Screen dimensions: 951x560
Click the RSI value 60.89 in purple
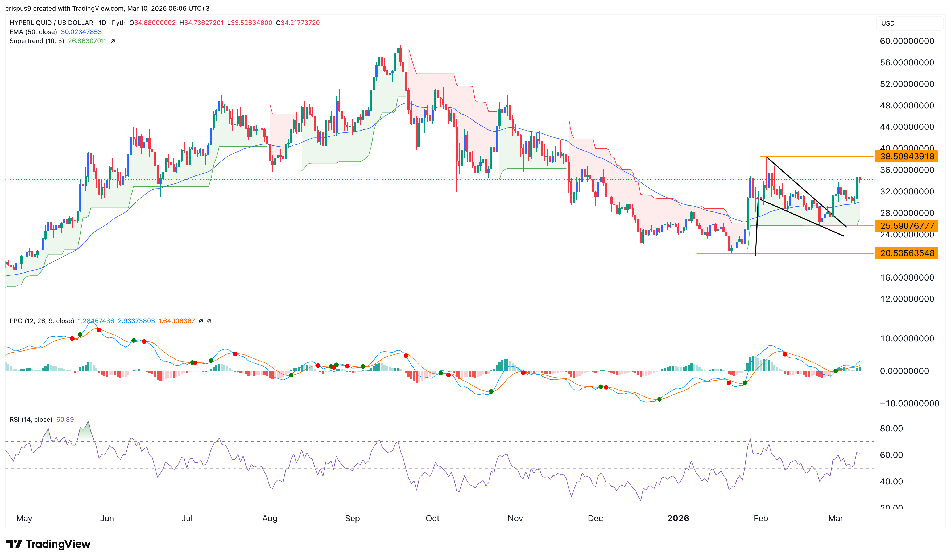point(65,420)
